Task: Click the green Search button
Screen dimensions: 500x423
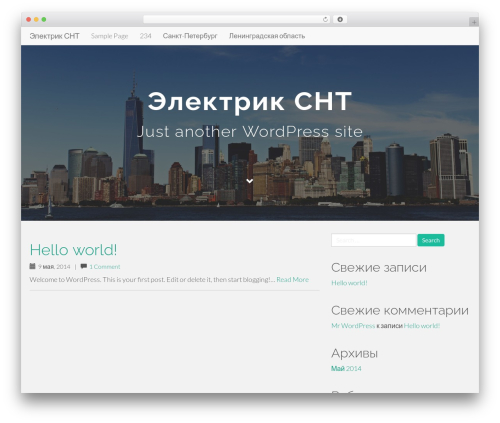Action: coord(431,240)
